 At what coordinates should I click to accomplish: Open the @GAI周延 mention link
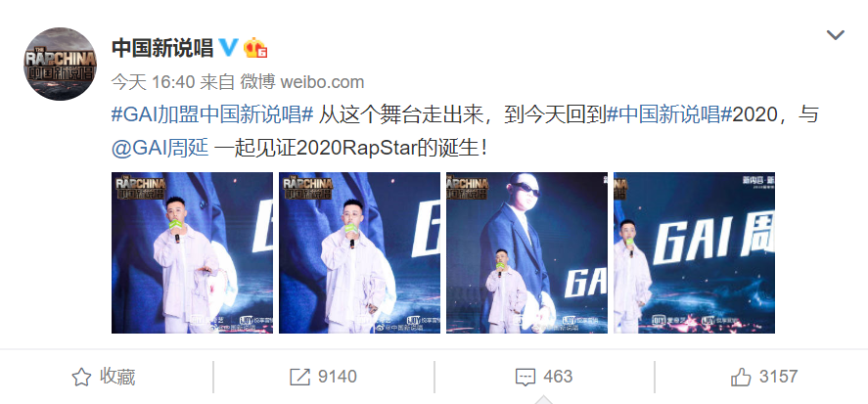tap(160, 149)
